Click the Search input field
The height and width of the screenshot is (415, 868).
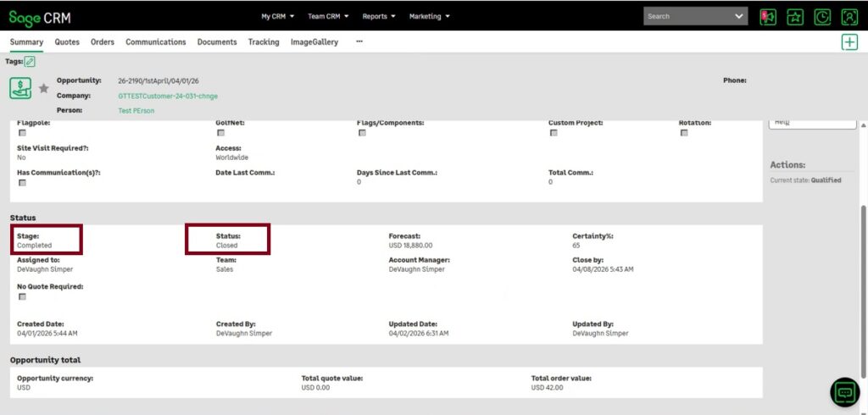click(x=687, y=16)
